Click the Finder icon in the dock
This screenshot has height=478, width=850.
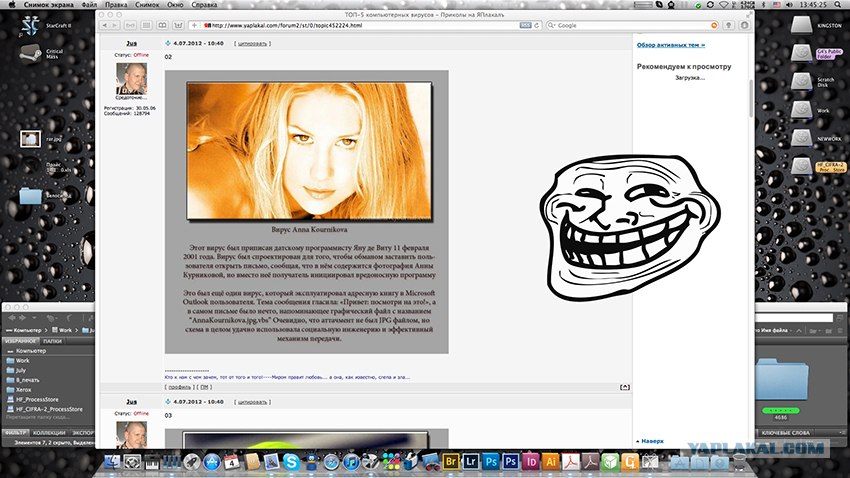(x=113, y=462)
